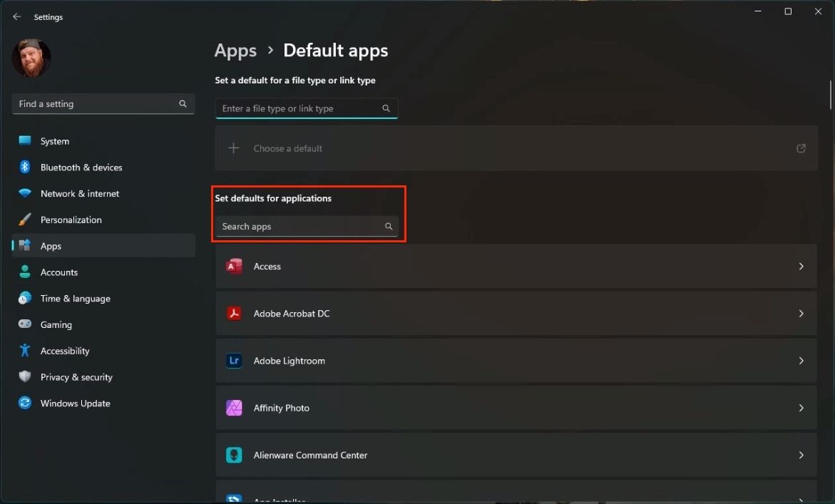
Task: Open Adobe Acrobat DC app name
Action: coord(292,314)
